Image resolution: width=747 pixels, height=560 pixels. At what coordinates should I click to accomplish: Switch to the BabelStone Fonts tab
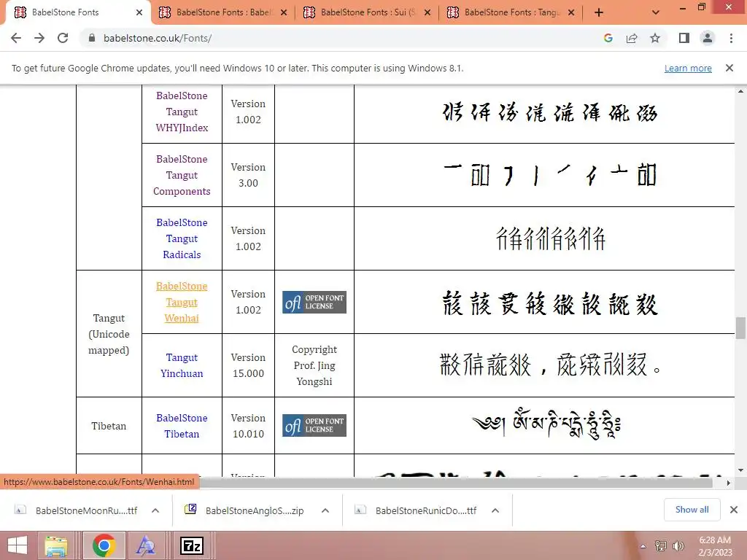[66, 12]
